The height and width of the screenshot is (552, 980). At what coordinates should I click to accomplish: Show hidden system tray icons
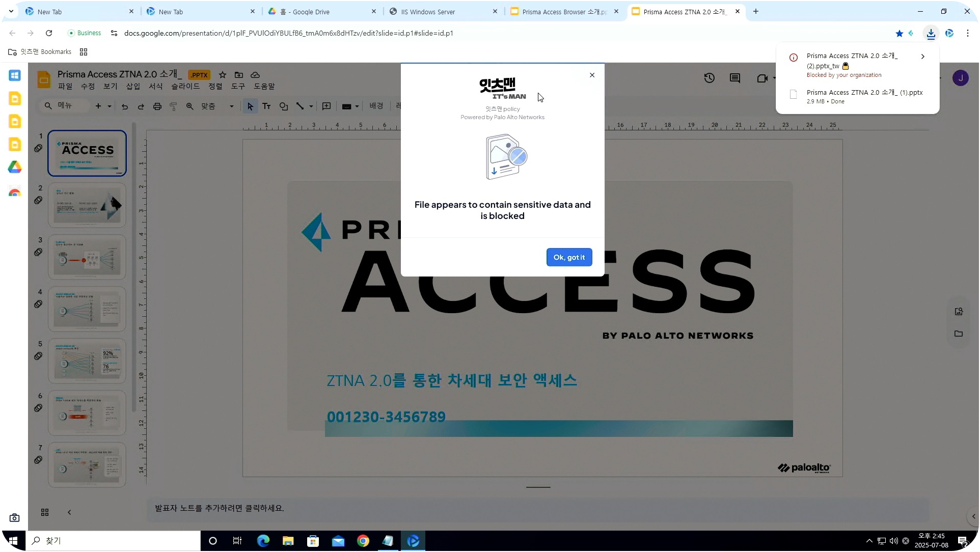pos(869,541)
